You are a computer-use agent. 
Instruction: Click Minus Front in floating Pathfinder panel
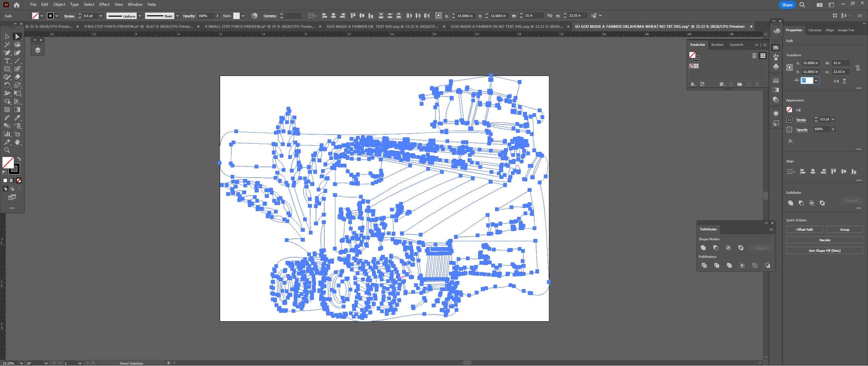coord(716,248)
